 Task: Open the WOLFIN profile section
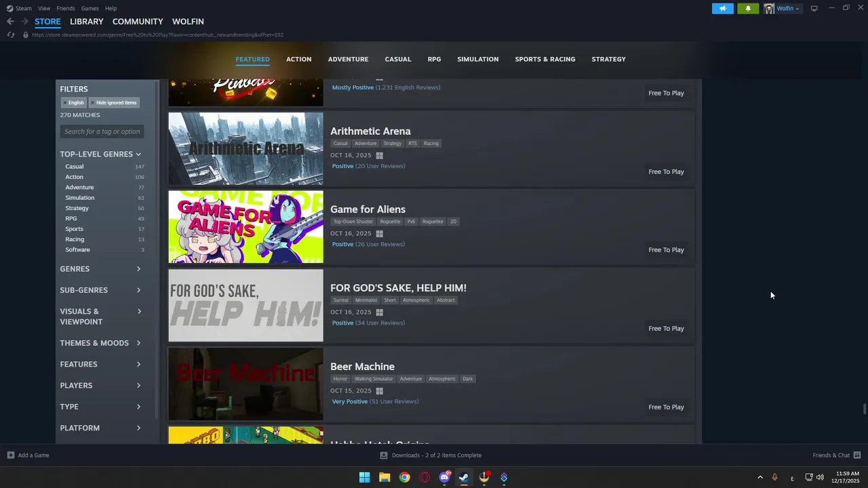pyautogui.click(x=188, y=22)
